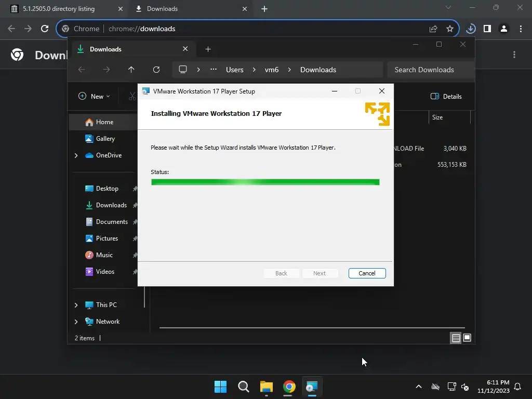Cancel the VMware Player installation
Screen dimensions: 532x399
367,273
